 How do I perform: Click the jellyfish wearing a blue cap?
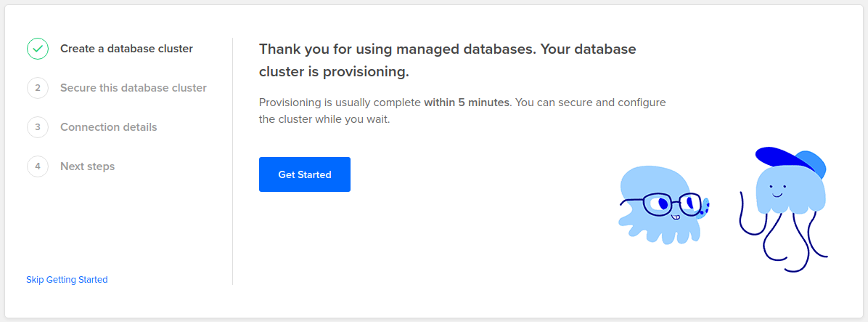click(784, 209)
